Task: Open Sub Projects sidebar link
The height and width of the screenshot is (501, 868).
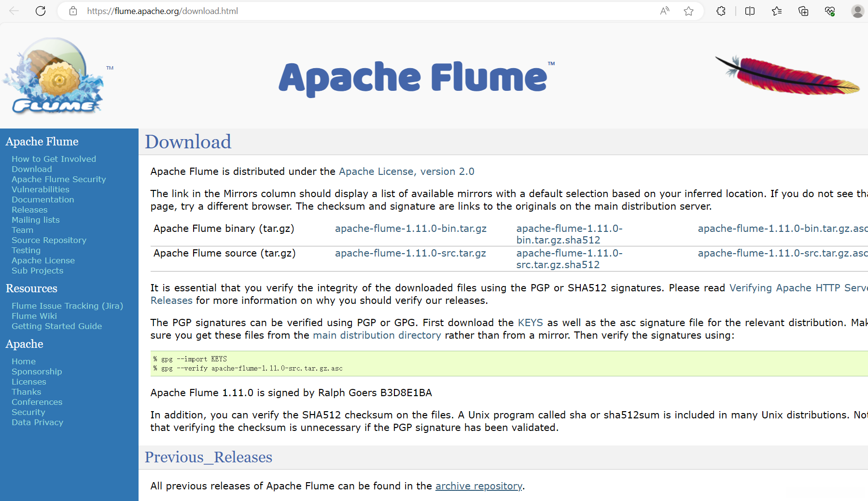Action: click(37, 271)
